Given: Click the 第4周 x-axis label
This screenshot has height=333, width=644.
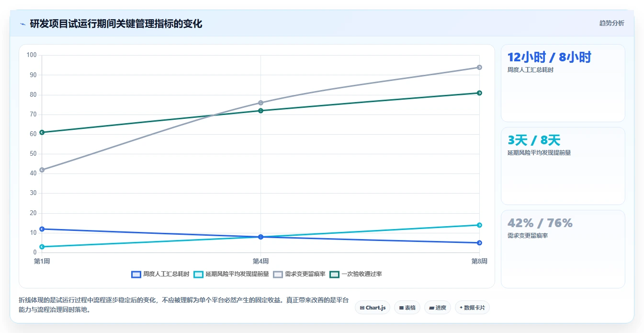Looking at the screenshot, I should click(x=260, y=261).
